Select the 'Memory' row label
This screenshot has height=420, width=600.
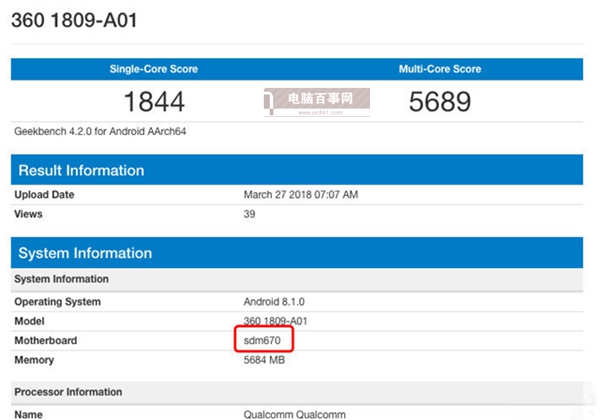pyautogui.click(x=34, y=360)
